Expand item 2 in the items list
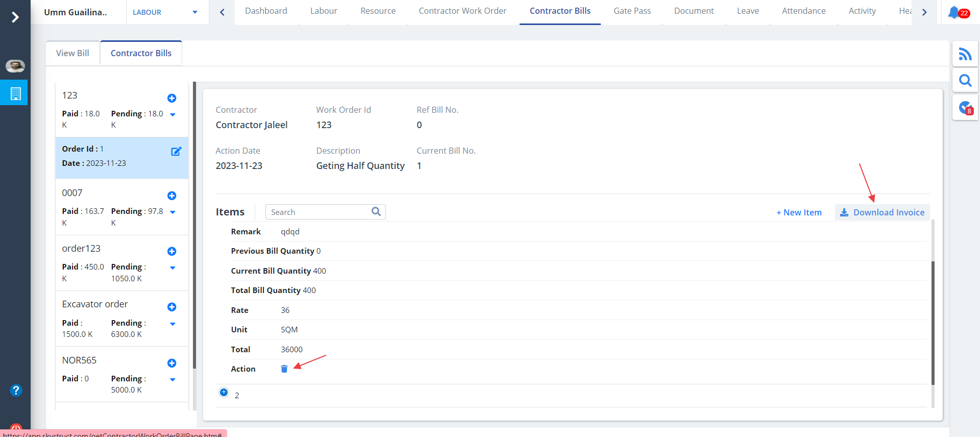 point(224,393)
